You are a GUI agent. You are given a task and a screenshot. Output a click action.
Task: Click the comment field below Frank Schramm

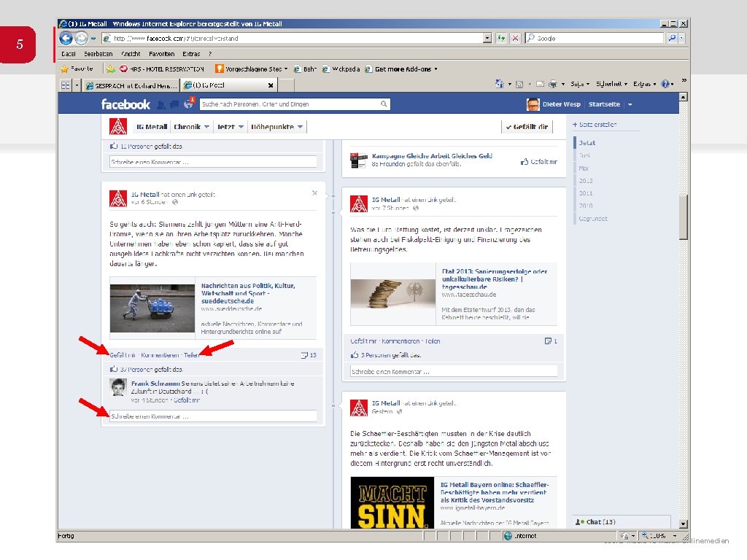tap(213, 416)
